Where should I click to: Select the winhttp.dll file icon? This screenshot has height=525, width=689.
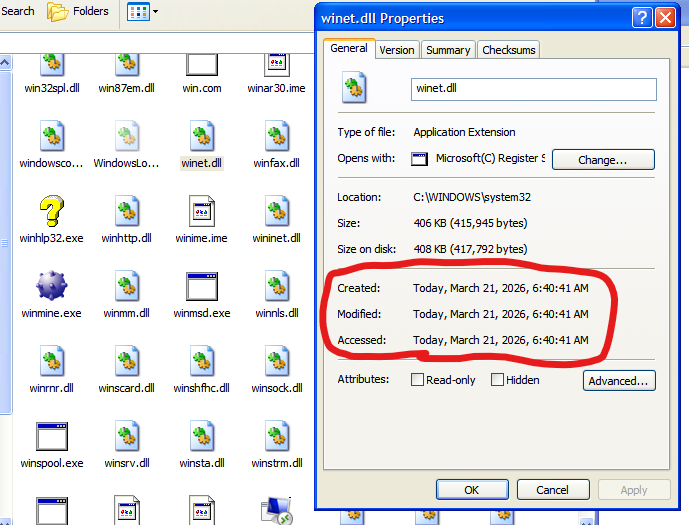click(x=127, y=212)
